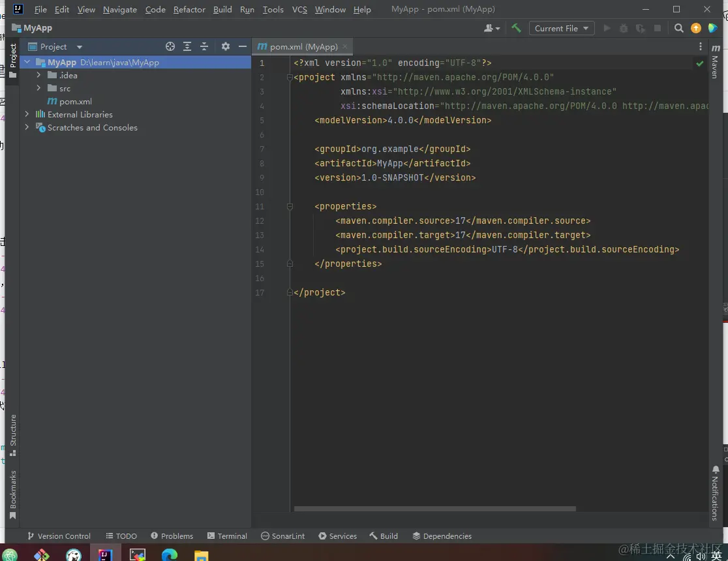Click the Build Project hammer icon
The image size is (728, 561).
[x=516, y=28]
